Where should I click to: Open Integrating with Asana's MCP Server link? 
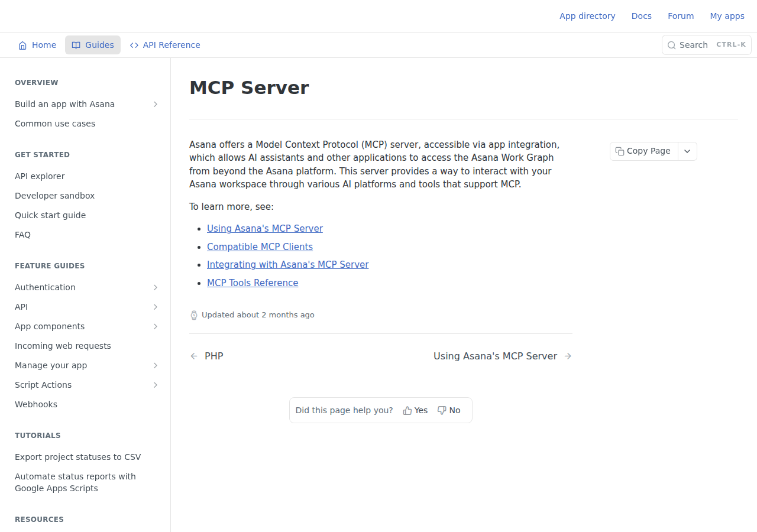click(288, 265)
